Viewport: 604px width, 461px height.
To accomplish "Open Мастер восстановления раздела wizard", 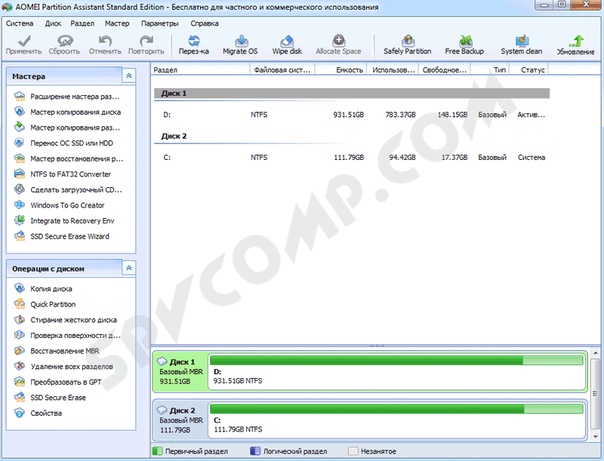I will click(69, 159).
